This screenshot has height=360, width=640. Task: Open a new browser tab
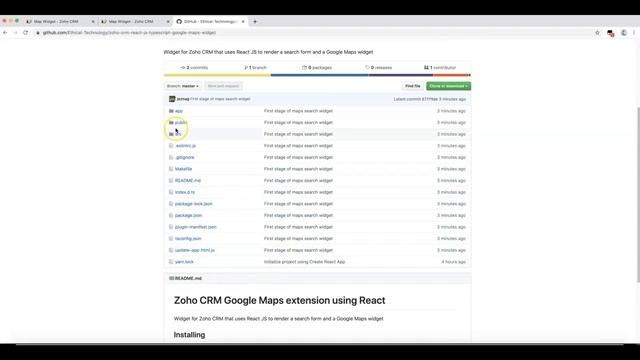[x=255, y=22]
